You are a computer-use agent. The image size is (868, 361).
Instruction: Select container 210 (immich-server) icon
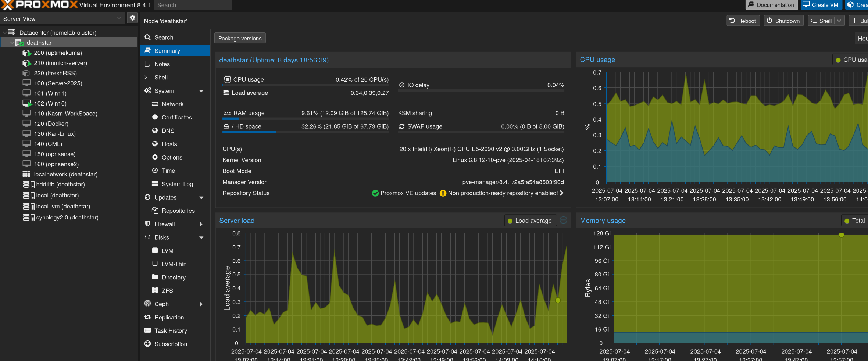[27, 63]
